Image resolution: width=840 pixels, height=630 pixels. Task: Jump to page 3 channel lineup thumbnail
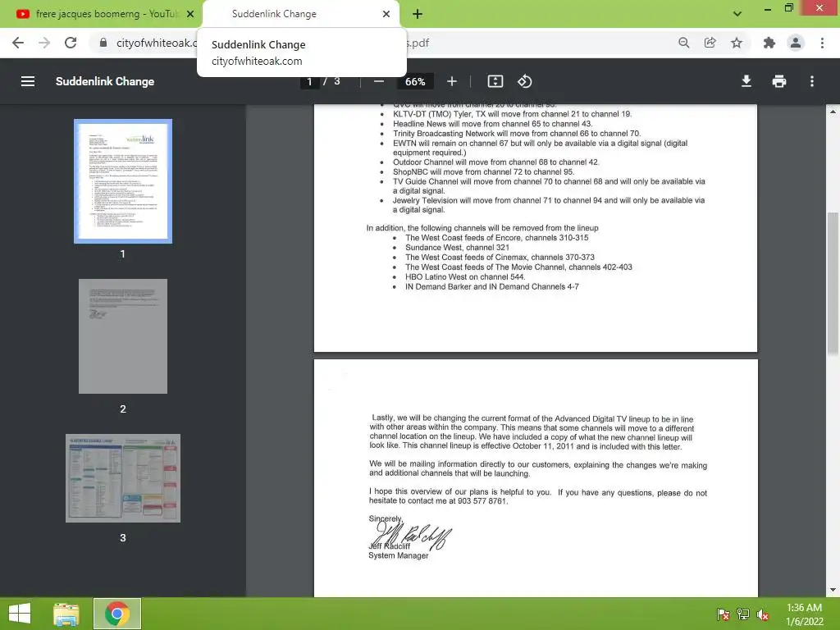point(123,478)
